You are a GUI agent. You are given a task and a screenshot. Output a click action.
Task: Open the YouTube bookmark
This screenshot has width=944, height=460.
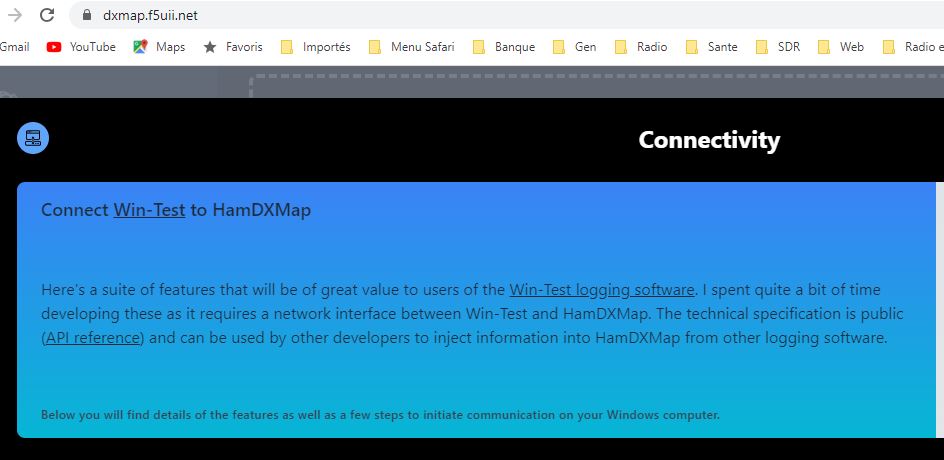tap(81, 46)
